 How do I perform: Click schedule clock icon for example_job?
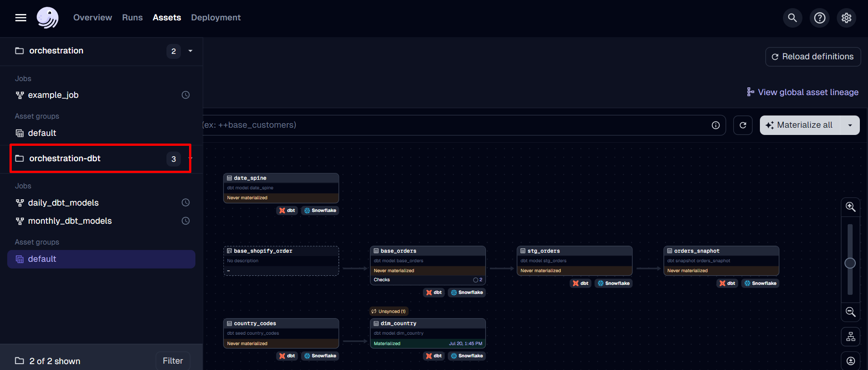point(185,95)
